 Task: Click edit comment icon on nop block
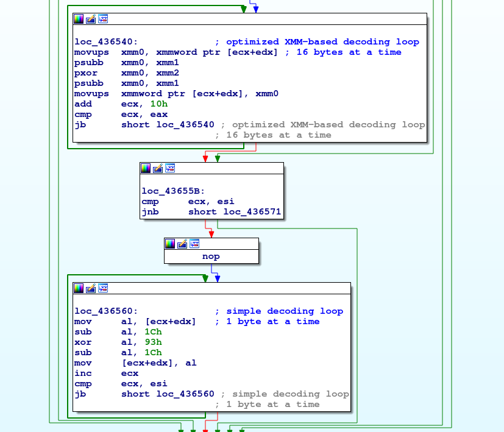(x=182, y=244)
